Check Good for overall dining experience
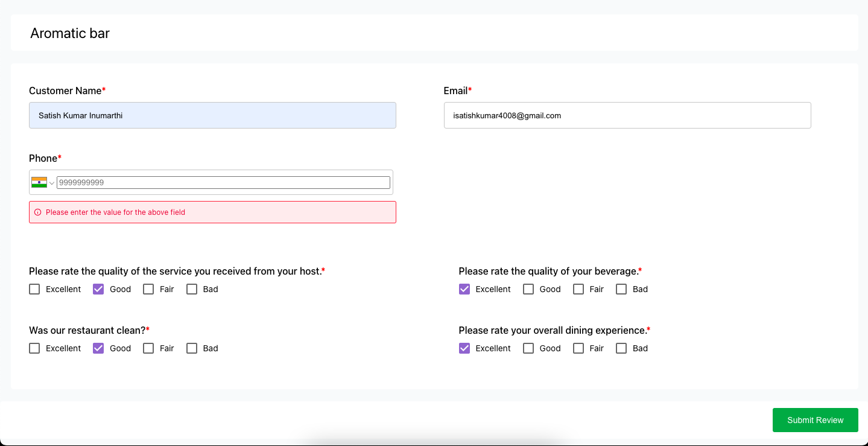This screenshot has width=868, height=446. tap(528, 348)
